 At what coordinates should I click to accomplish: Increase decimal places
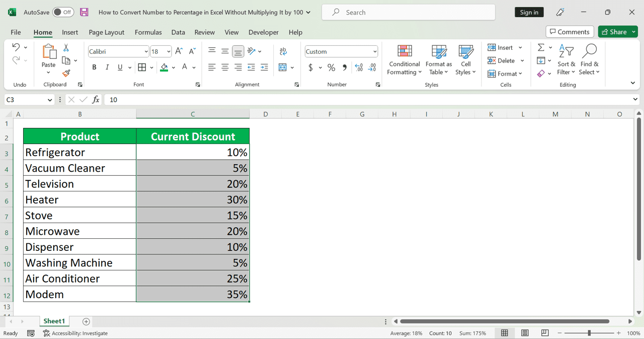(359, 67)
